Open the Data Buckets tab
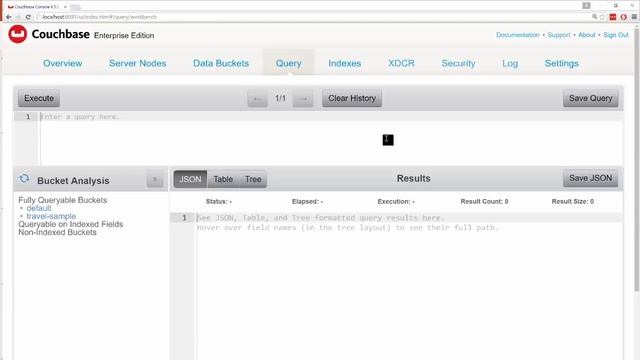Image resolution: width=640 pixels, height=360 pixels. pos(221,63)
